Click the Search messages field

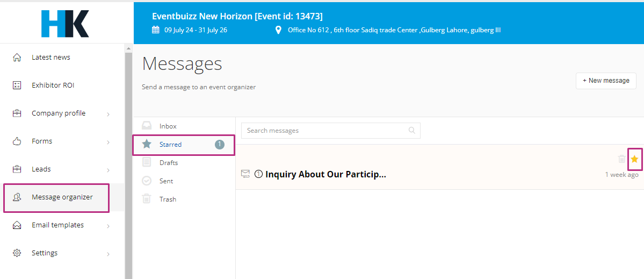pyautogui.click(x=331, y=131)
